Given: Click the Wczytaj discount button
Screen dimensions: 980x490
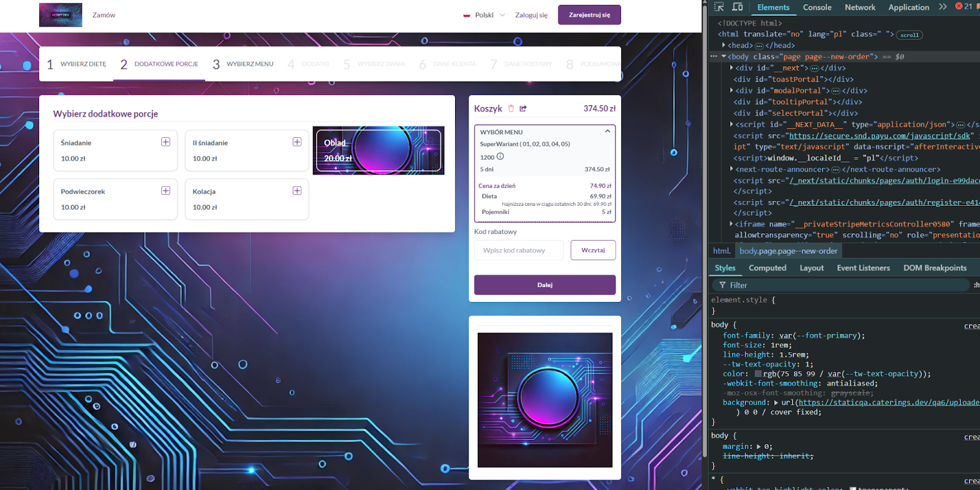Looking at the screenshot, I should click(x=593, y=250).
